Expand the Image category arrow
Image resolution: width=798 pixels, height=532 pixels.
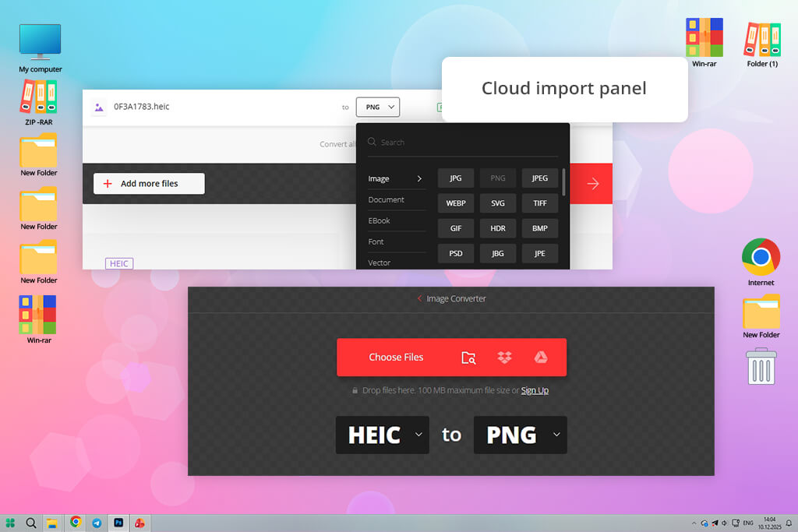(419, 178)
